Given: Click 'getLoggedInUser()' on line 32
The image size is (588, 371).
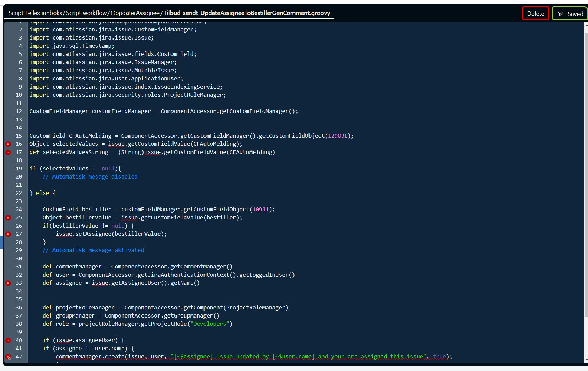Looking at the screenshot, I should click(x=267, y=275).
